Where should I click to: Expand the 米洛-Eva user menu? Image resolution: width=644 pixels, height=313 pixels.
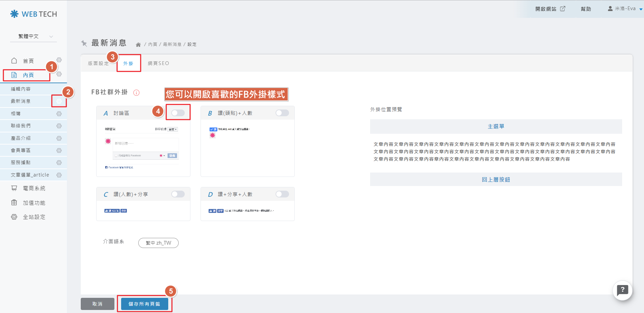tap(625, 9)
